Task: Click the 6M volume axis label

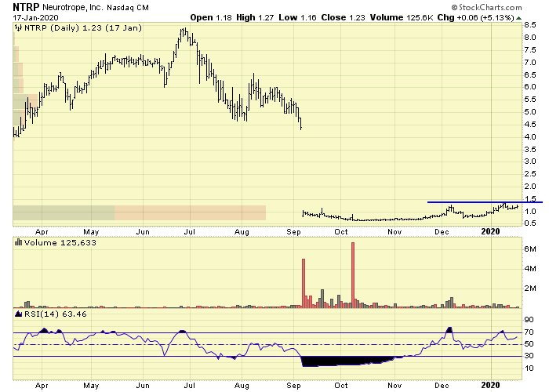Action: click(530, 249)
